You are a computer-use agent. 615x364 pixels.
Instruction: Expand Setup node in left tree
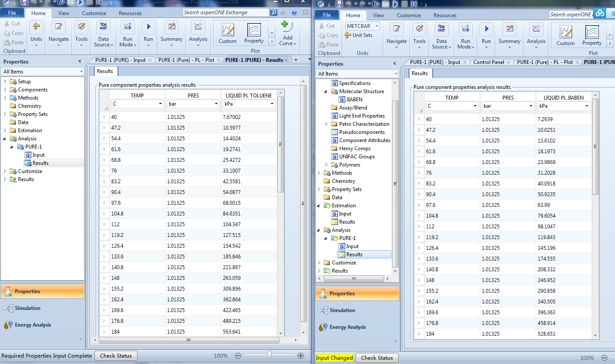click(x=5, y=82)
